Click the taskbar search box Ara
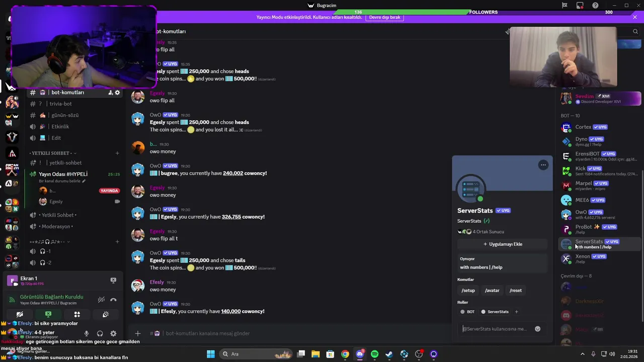Viewport: 644px width, 362px height. 255,354
